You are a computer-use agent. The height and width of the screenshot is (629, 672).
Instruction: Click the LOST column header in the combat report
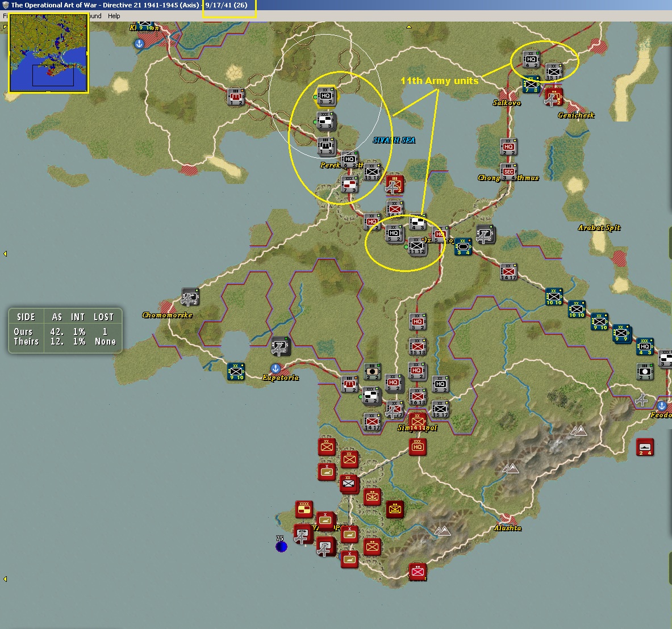click(104, 317)
